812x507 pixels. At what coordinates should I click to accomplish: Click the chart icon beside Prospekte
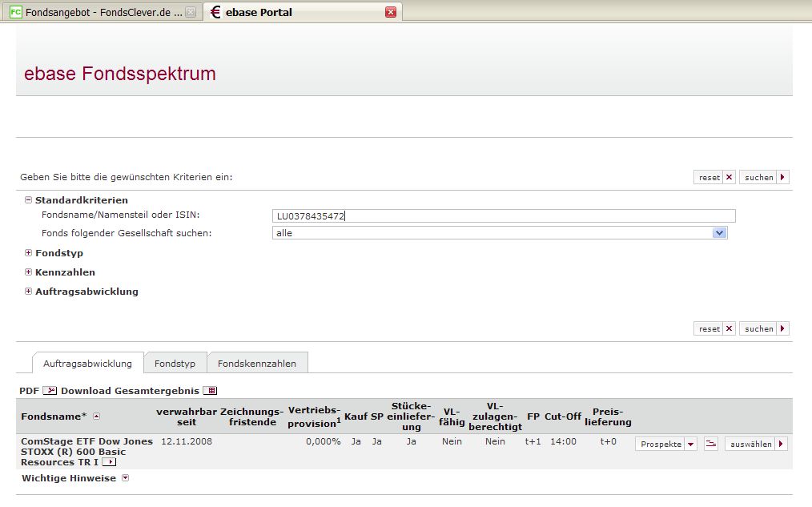(711, 444)
